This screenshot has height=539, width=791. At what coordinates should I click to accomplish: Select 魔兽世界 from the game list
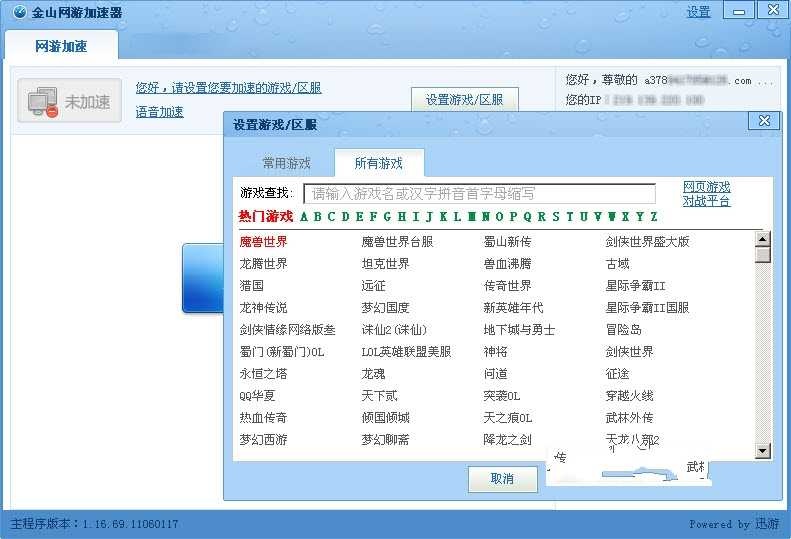point(263,242)
